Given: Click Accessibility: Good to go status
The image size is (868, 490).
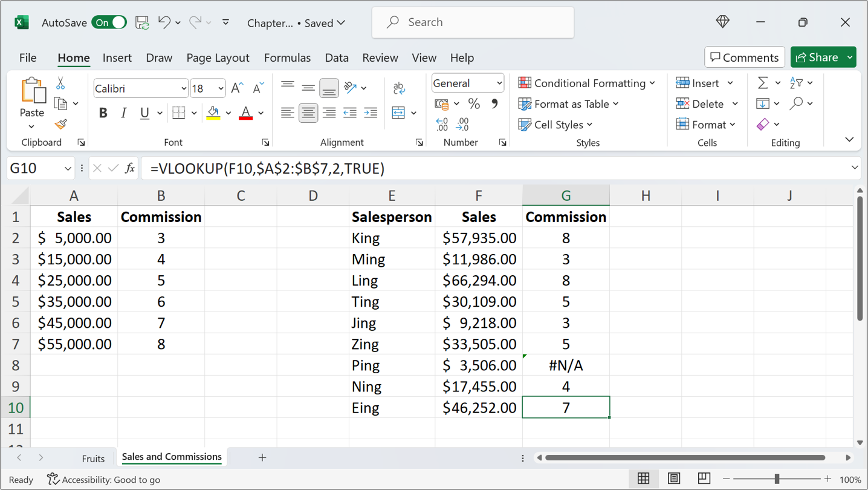Looking at the screenshot, I should [x=104, y=480].
